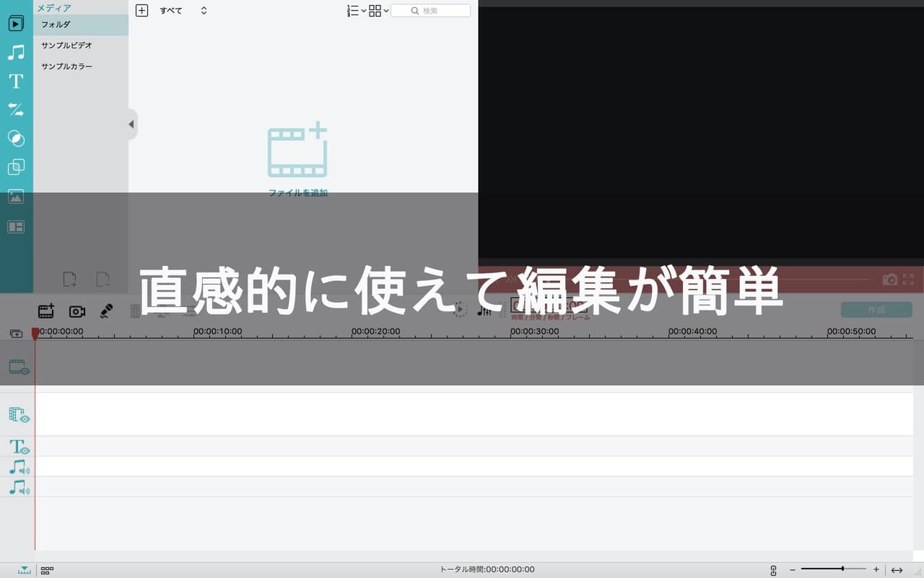Open the Music library tab

pos(16,52)
